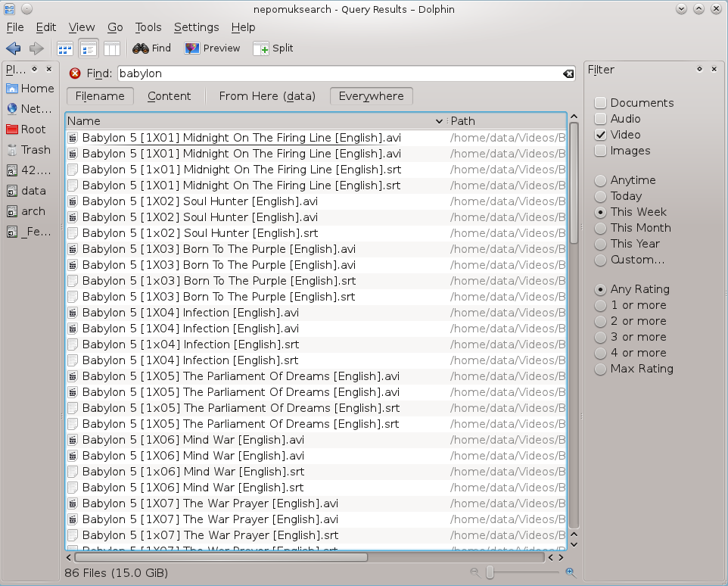Close the Places panel
This screenshot has height=586, width=728.
pyautogui.click(x=48, y=69)
